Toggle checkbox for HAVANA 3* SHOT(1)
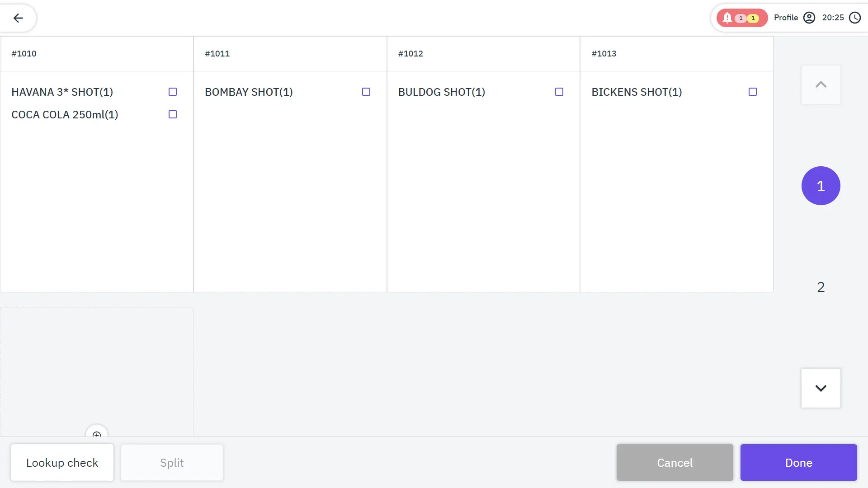This screenshot has width=868, height=488. [x=172, y=92]
